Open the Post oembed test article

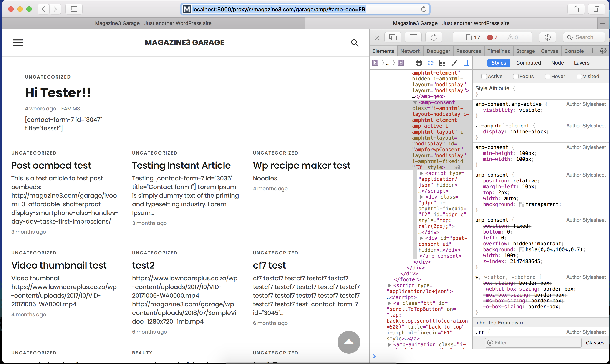coord(51,165)
